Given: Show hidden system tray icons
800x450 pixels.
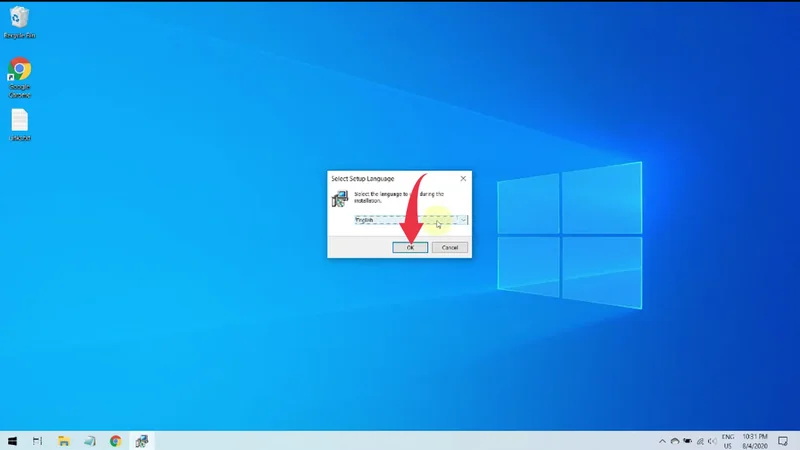Looking at the screenshot, I should coord(662,440).
